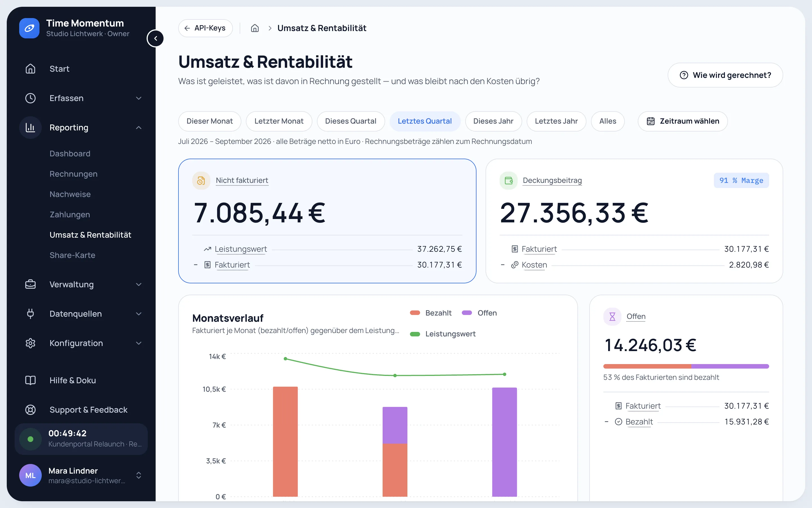Click the paid/open progress bar on Offen card

(686, 366)
